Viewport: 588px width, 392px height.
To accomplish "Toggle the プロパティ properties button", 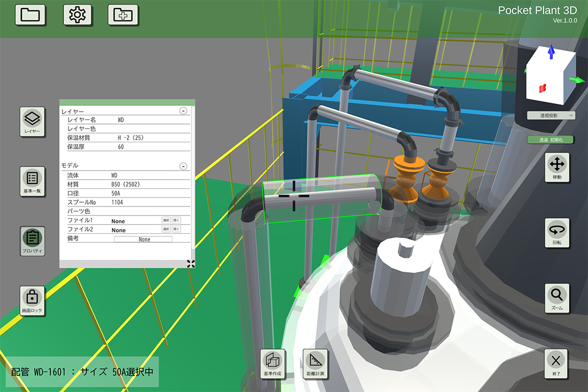I will tap(32, 241).
